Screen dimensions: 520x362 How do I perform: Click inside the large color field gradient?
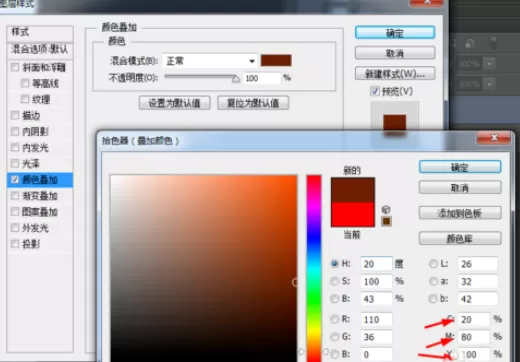[204, 268]
